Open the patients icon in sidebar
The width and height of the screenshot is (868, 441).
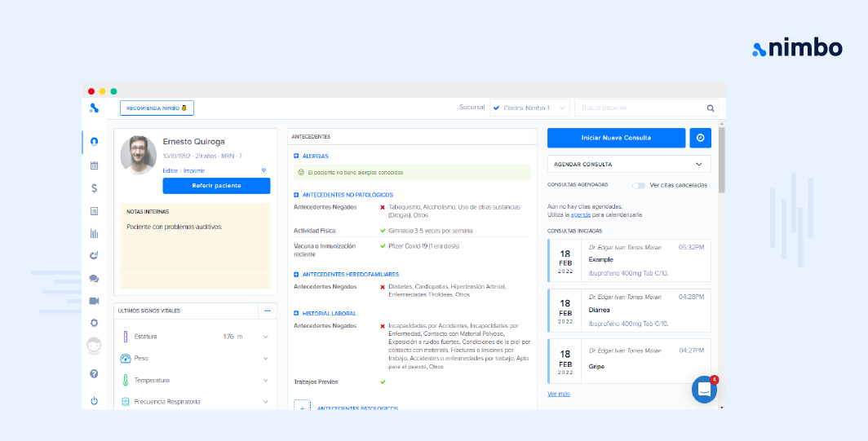[x=94, y=142]
